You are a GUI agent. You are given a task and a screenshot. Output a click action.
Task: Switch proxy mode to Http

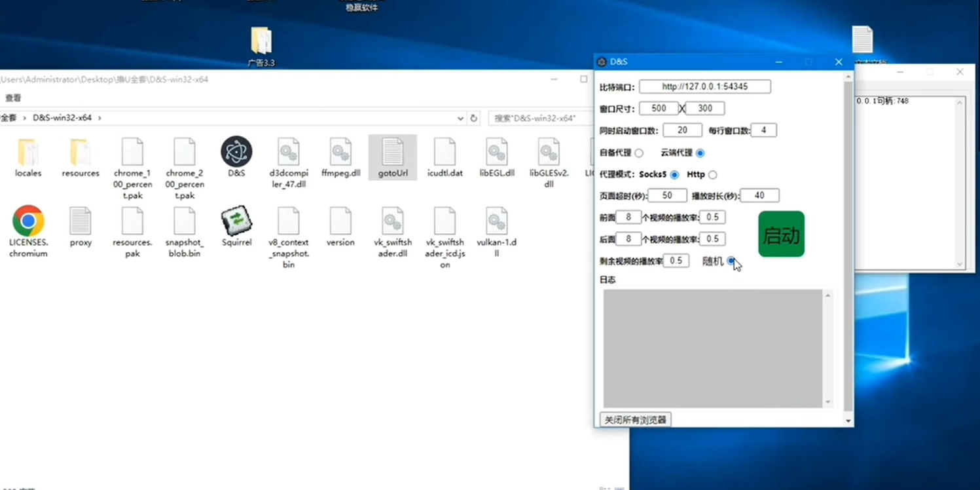[x=713, y=174]
